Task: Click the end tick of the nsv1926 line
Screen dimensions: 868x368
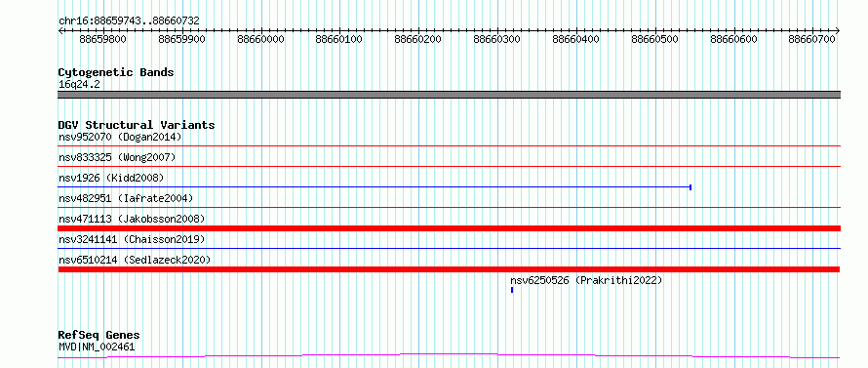Action: coord(690,187)
